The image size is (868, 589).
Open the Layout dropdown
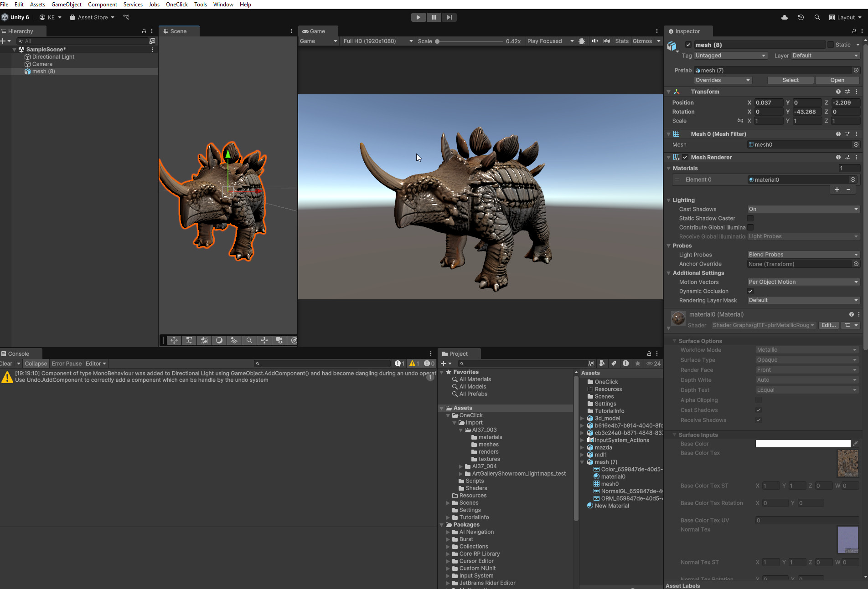point(845,17)
